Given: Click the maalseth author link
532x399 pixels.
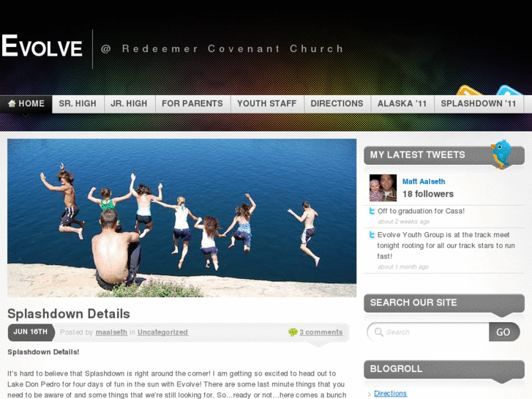Looking at the screenshot, I should click(111, 332).
